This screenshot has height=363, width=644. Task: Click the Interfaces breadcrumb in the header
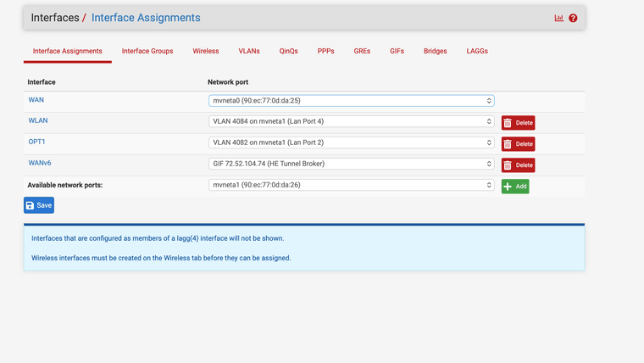tap(54, 18)
